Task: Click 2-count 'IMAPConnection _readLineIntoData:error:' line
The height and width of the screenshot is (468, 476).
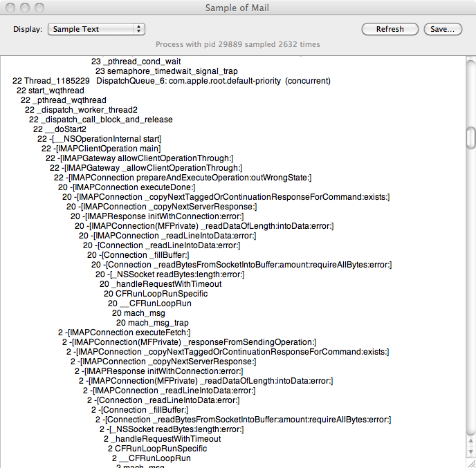Action: tap(170, 391)
